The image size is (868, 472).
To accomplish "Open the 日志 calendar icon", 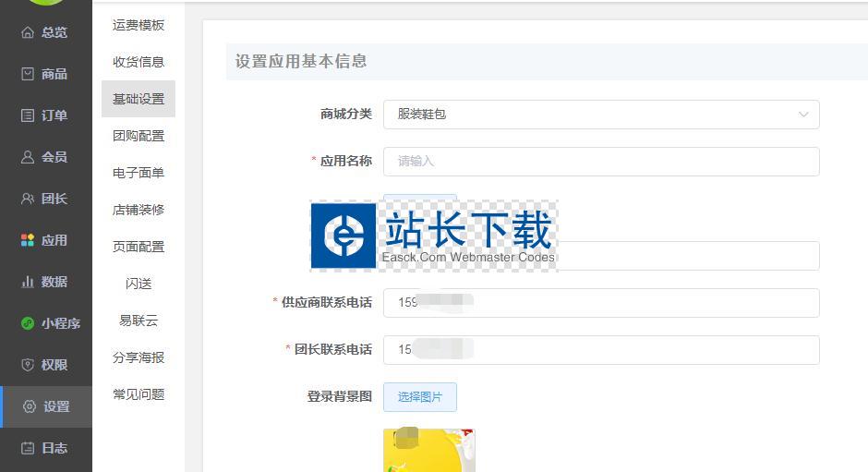I will (28, 448).
